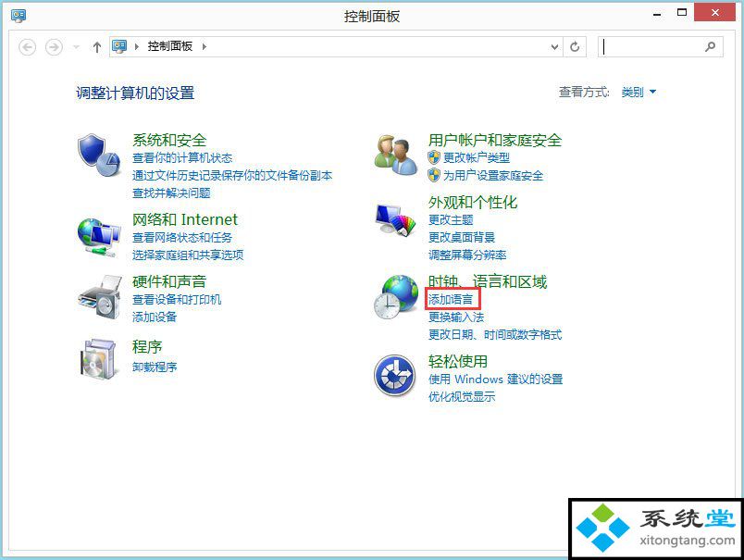Click the Back navigation arrow

(28, 47)
